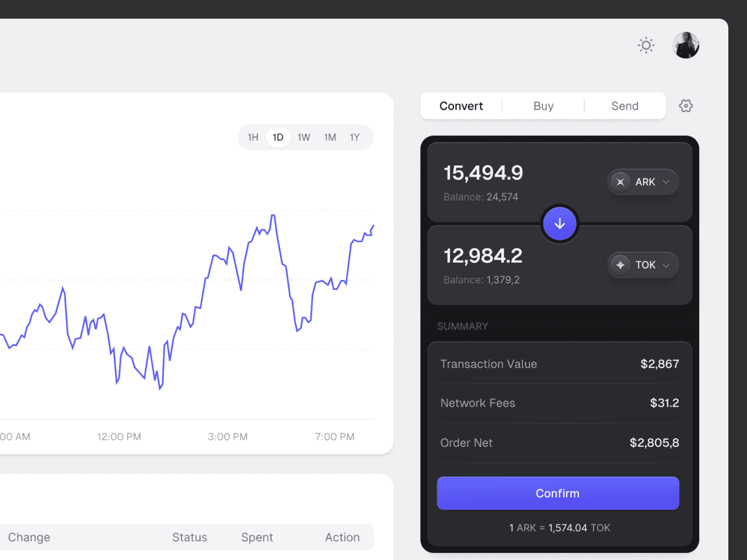Toggle light theme with sun icon
Image resolution: width=747 pixels, height=560 pixels.
point(646,45)
